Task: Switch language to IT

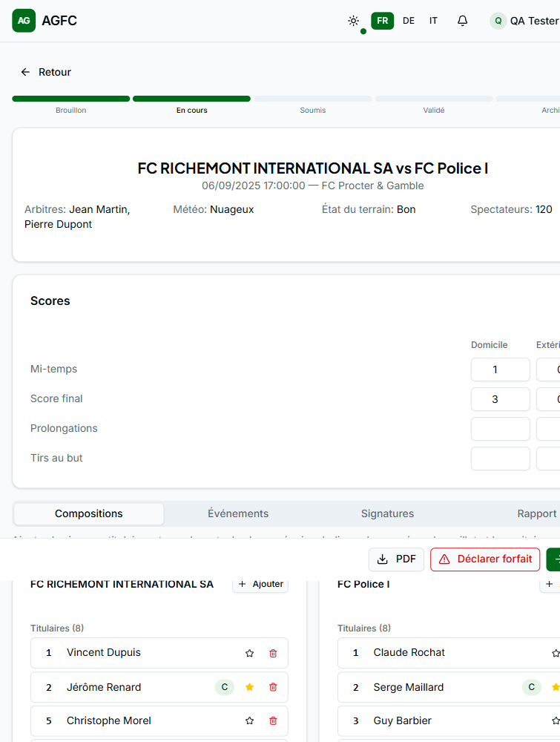Action: (433, 21)
